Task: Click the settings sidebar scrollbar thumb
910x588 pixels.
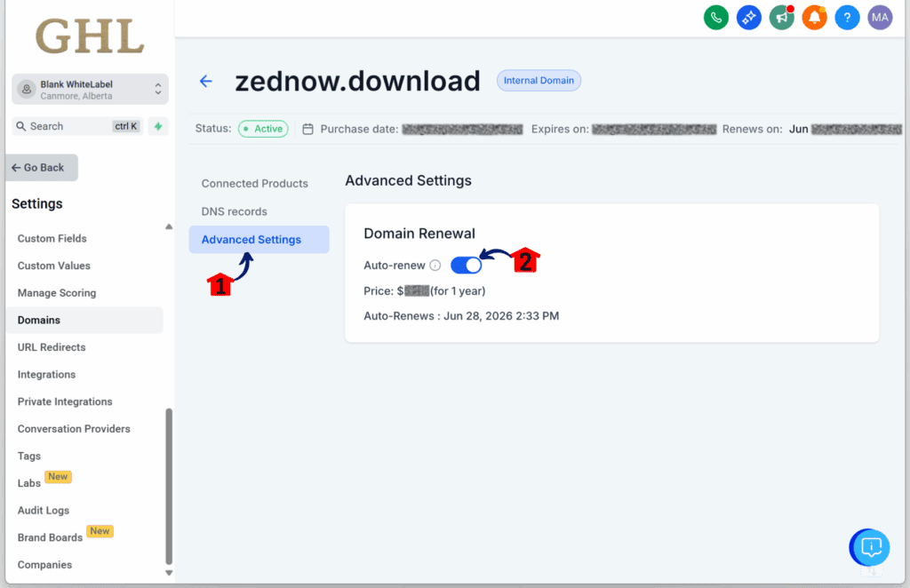Action: point(169,486)
